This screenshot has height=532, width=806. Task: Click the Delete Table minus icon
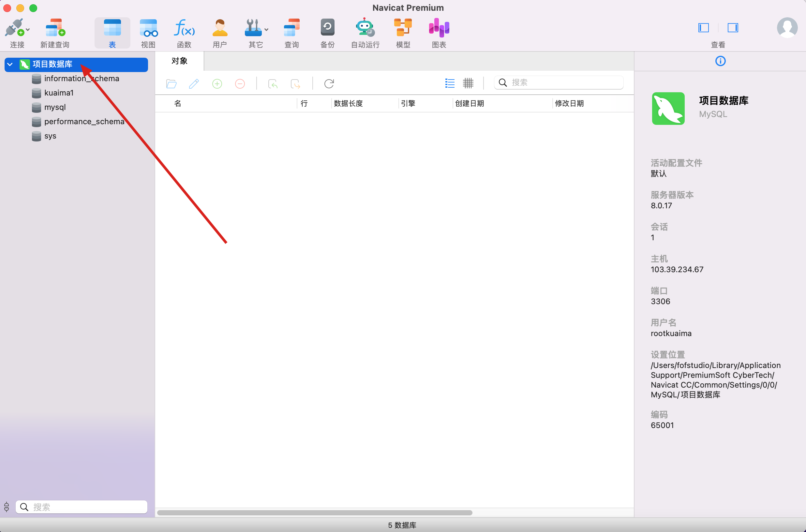(x=240, y=83)
